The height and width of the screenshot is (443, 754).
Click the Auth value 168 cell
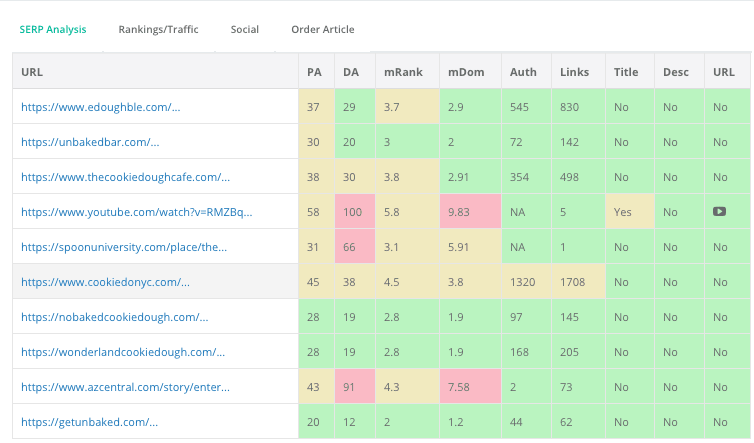pyautogui.click(x=527, y=352)
